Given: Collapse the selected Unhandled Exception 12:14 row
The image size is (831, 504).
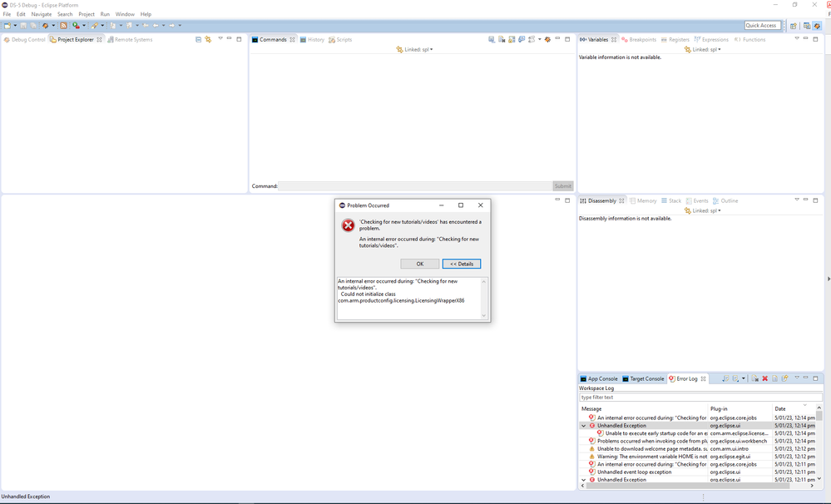Looking at the screenshot, I should click(584, 426).
